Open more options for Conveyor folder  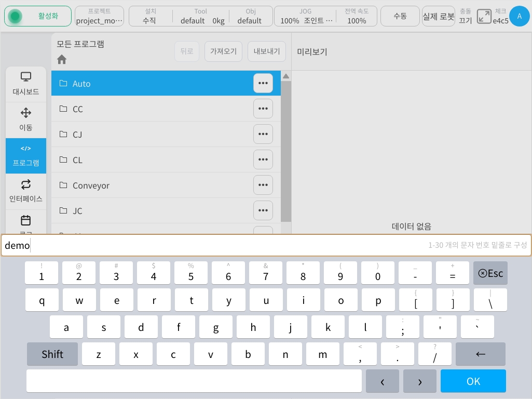(x=263, y=185)
